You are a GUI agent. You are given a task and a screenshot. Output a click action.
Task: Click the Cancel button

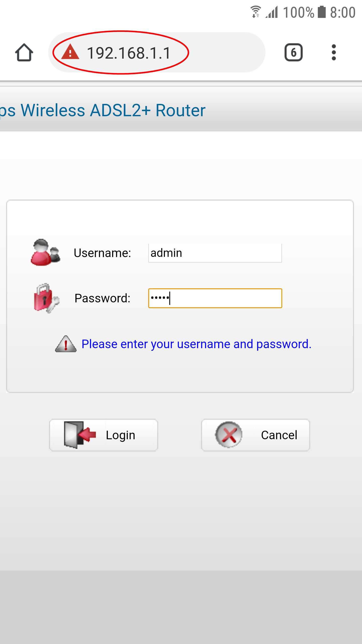tap(255, 435)
